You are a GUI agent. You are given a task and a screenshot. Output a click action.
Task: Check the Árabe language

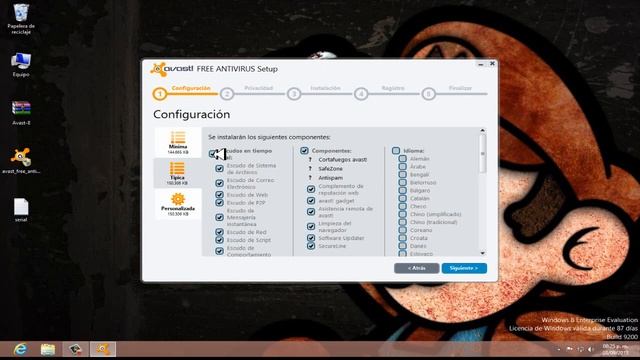[x=402, y=167]
